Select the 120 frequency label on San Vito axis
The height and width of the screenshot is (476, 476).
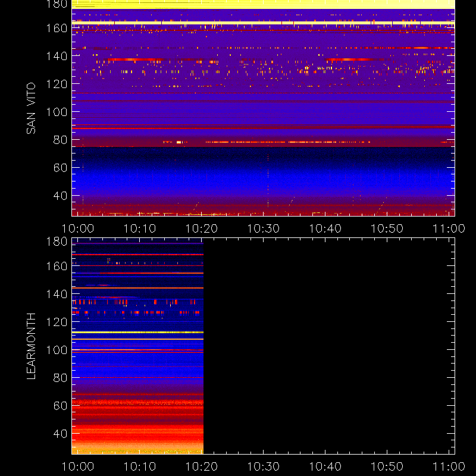click(x=57, y=84)
